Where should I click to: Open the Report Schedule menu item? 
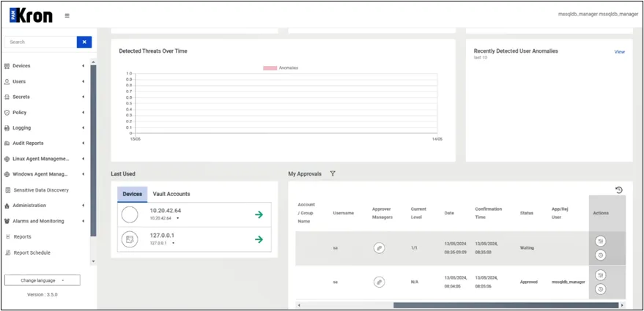pos(32,252)
